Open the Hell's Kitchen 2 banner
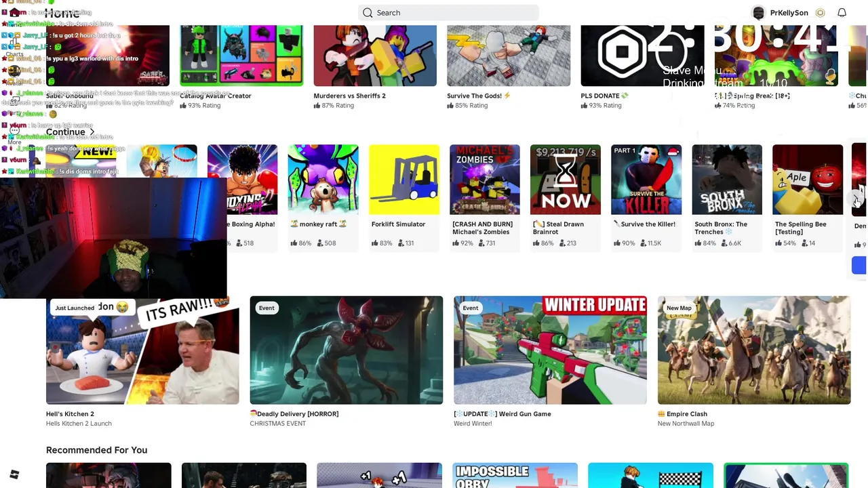Screen dimensions: 868x488 click(142, 350)
